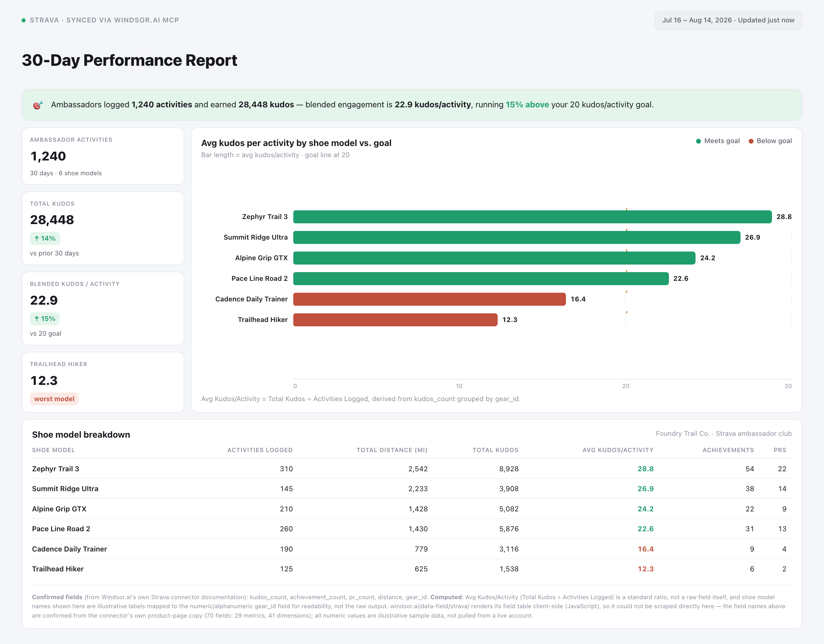Select the Alpine Grip GTX table row name
The height and width of the screenshot is (644, 824).
pyautogui.click(x=59, y=509)
